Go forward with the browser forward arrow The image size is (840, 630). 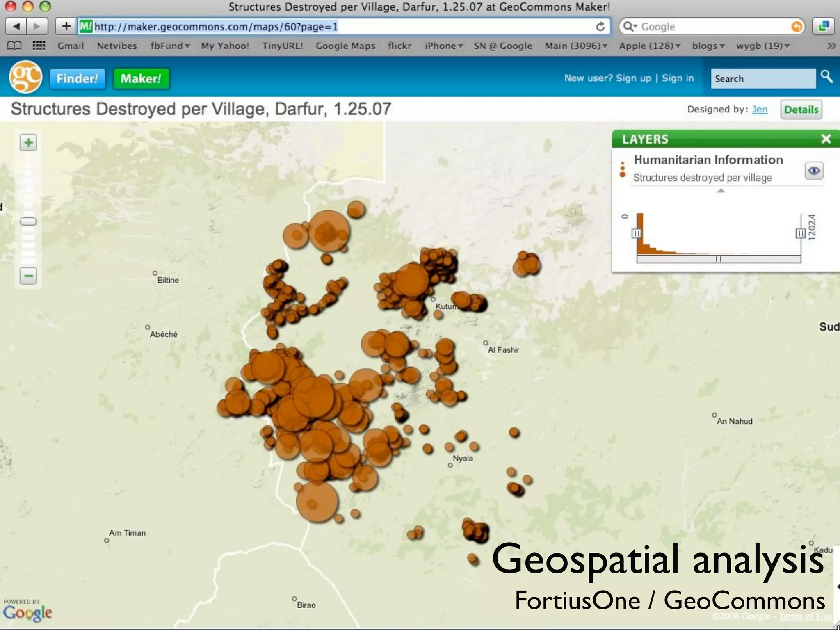coord(37,27)
